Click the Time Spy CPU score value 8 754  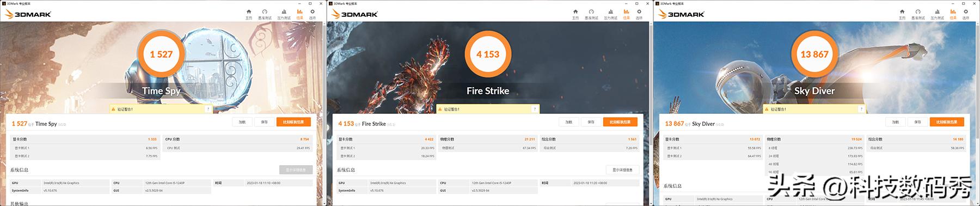305,140
